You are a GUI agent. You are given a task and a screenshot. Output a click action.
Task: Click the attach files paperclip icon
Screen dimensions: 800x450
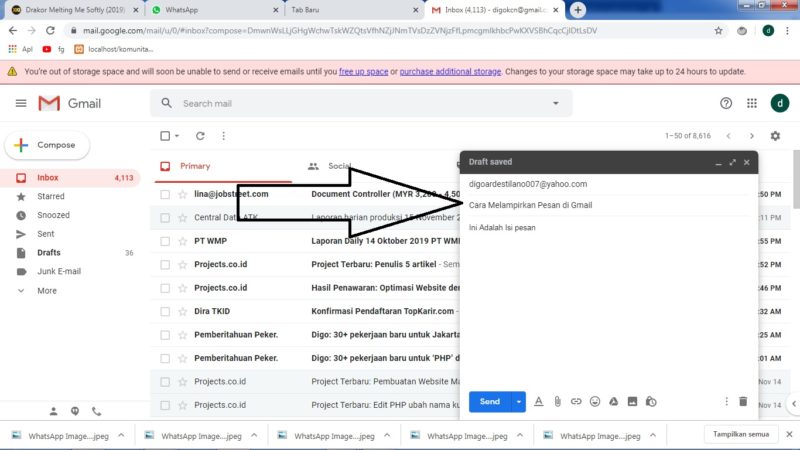(x=558, y=402)
